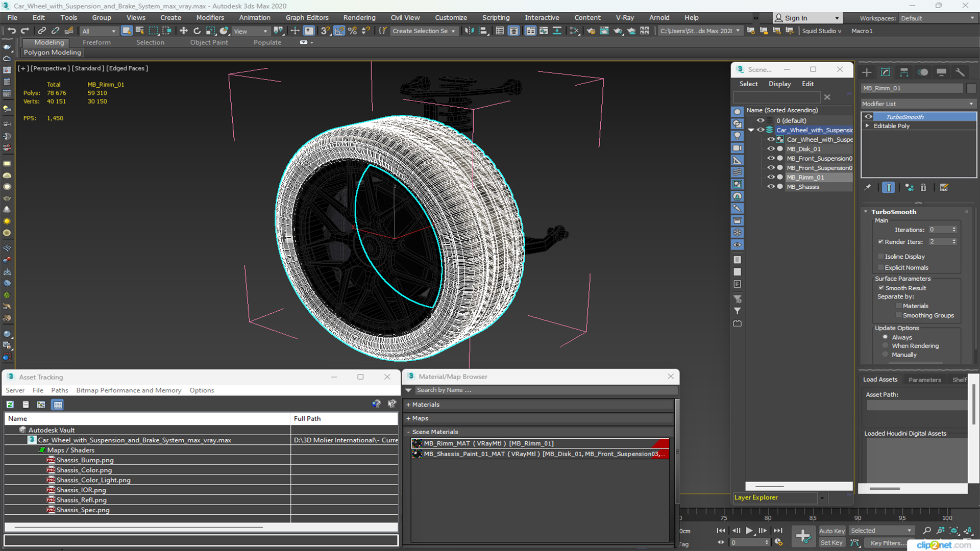Click the Sign In button
The height and width of the screenshot is (551, 980).
tap(807, 18)
